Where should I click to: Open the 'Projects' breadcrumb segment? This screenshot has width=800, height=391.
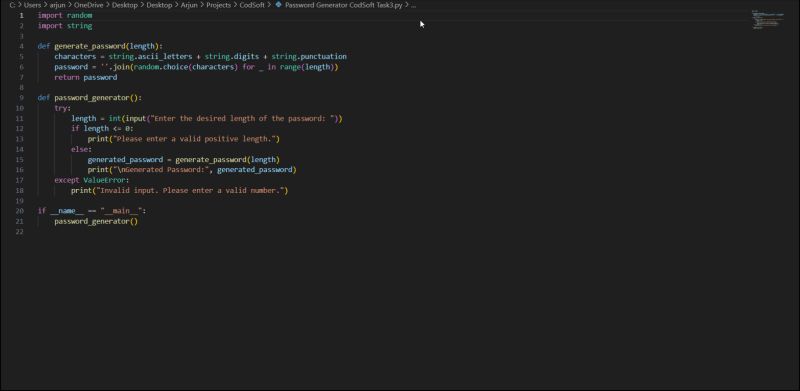point(218,5)
